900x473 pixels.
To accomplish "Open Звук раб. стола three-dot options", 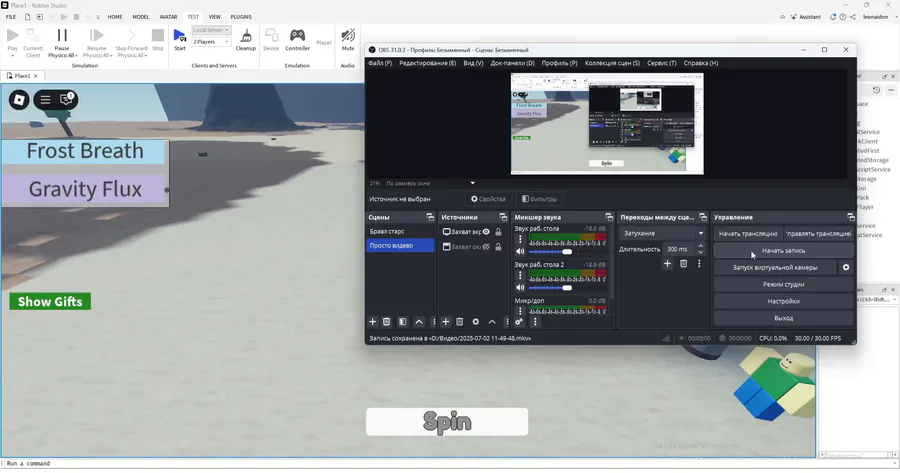I will tap(520, 239).
